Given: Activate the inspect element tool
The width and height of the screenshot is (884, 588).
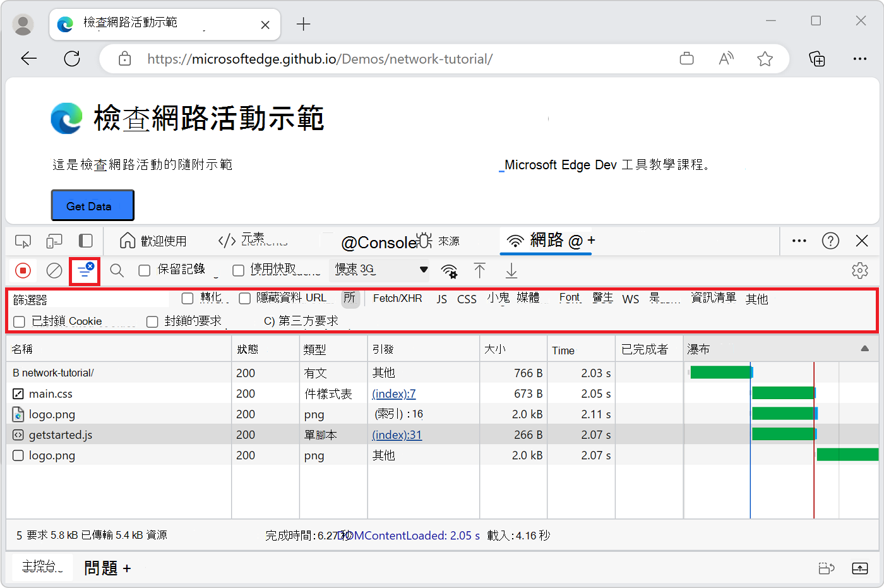Looking at the screenshot, I should pyautogui.click(x=23, y=241).
